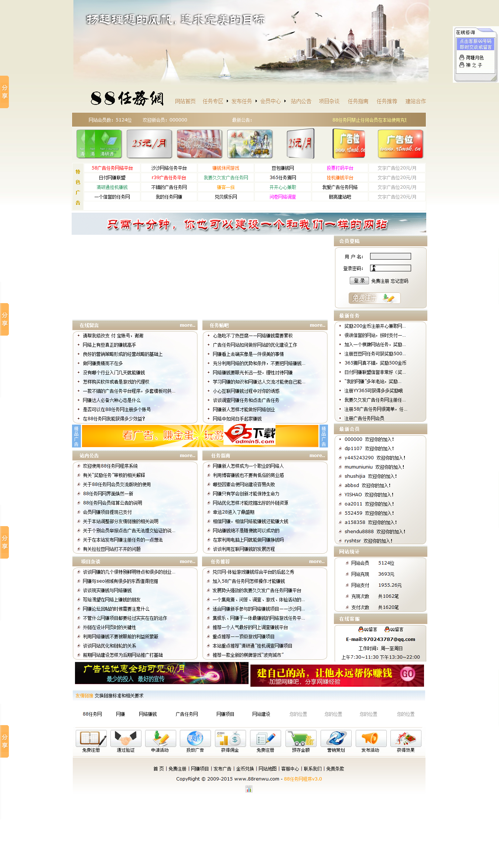Viewport: 499px width, 868px height.
Task: Click the handshake 通过验证 icon
Action: [126, 738]
